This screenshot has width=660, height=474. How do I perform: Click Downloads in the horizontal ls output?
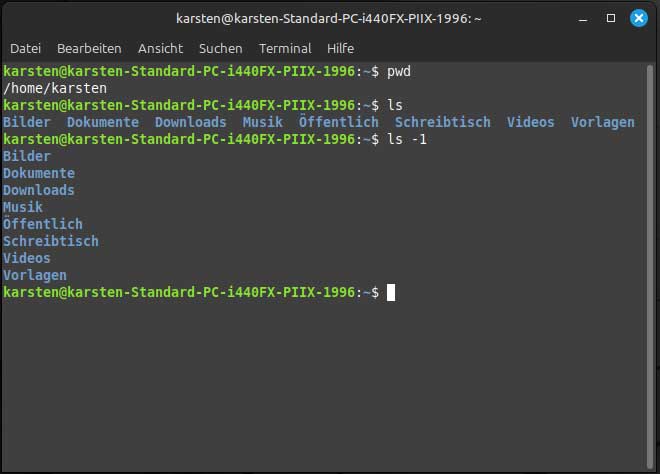(190, 122)
